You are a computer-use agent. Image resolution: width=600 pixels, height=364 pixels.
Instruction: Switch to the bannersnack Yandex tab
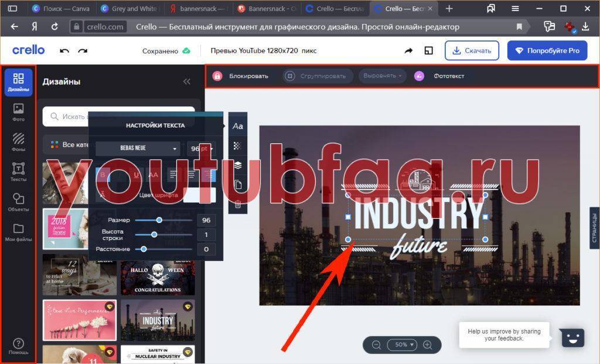(x=198, y=8)
